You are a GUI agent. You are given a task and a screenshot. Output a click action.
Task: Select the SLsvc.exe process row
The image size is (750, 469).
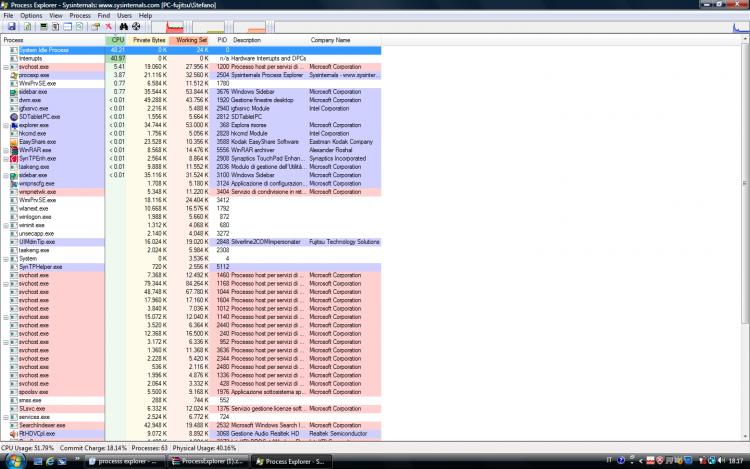[191, 409]
